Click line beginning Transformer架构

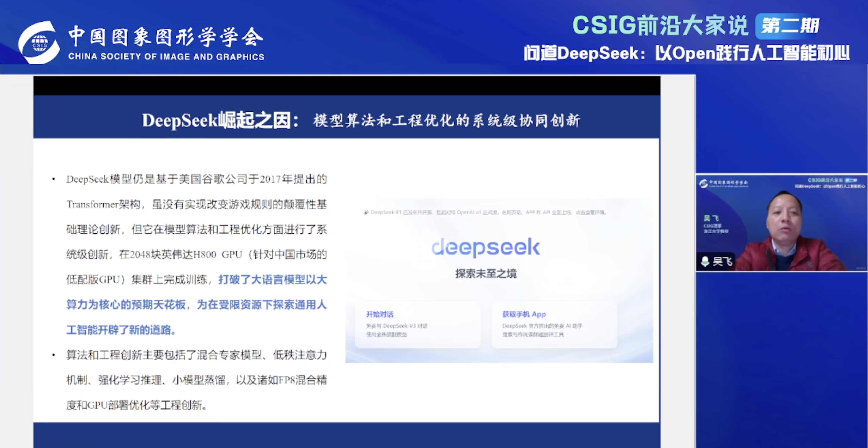pos(196,204)
